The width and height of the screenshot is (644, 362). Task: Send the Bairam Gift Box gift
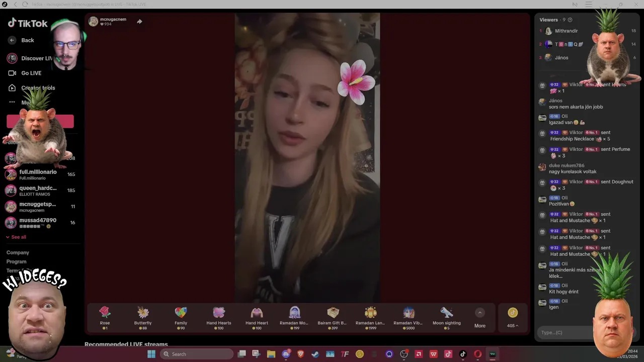pyautogui.click(x=333, y=318)
